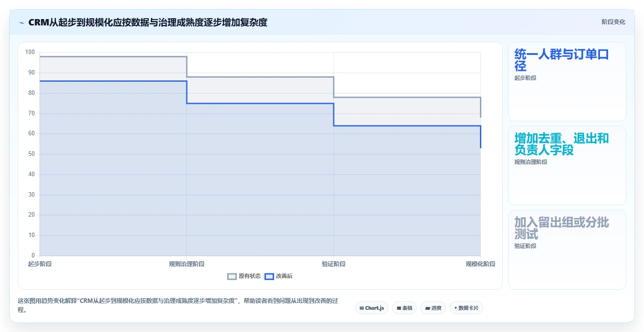Image resolution: width=644 pixels, height=332 pixels.
Task: Click the 验证阶段 x-axis label
Action: 334,264
